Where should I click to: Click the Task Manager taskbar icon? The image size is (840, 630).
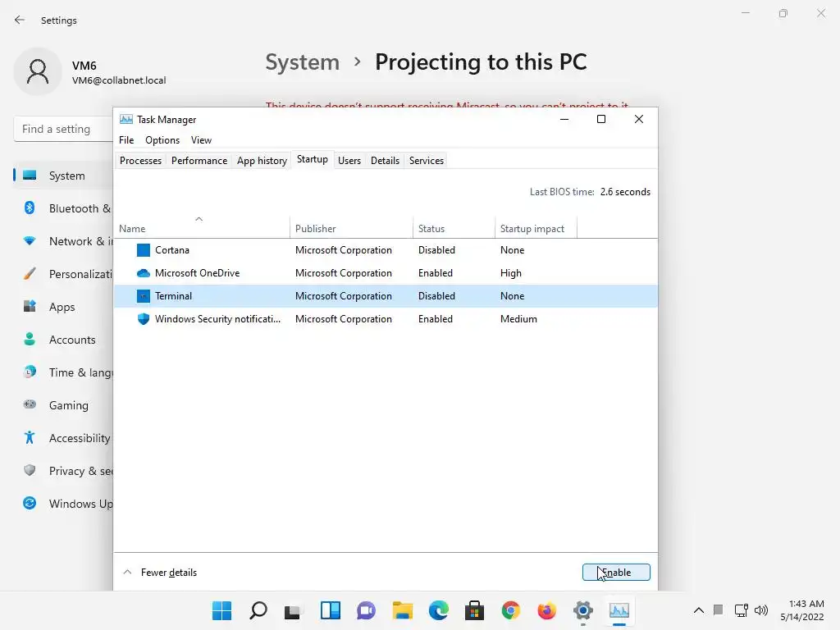coord(619,610)
